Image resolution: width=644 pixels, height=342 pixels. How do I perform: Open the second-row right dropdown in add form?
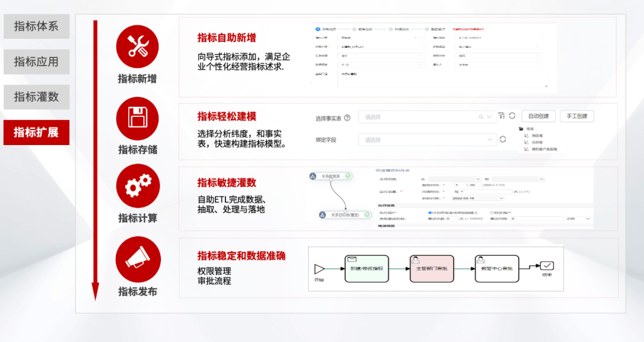[499, 47]
